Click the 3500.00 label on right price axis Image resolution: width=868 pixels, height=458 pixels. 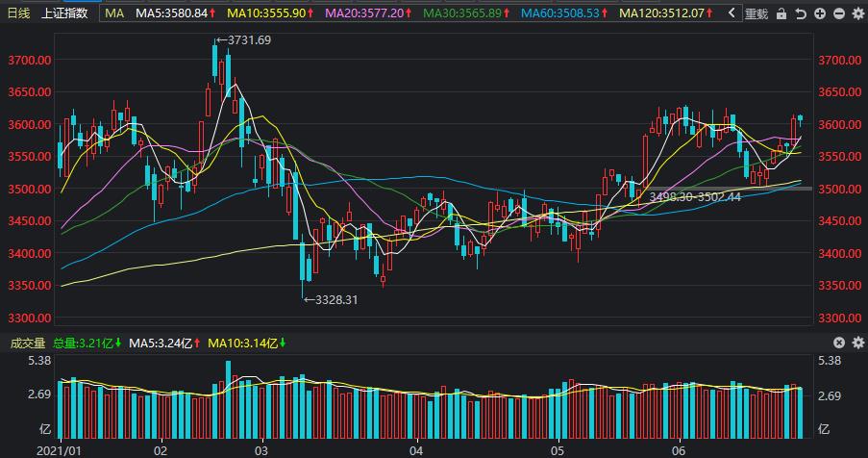point(839,189)
